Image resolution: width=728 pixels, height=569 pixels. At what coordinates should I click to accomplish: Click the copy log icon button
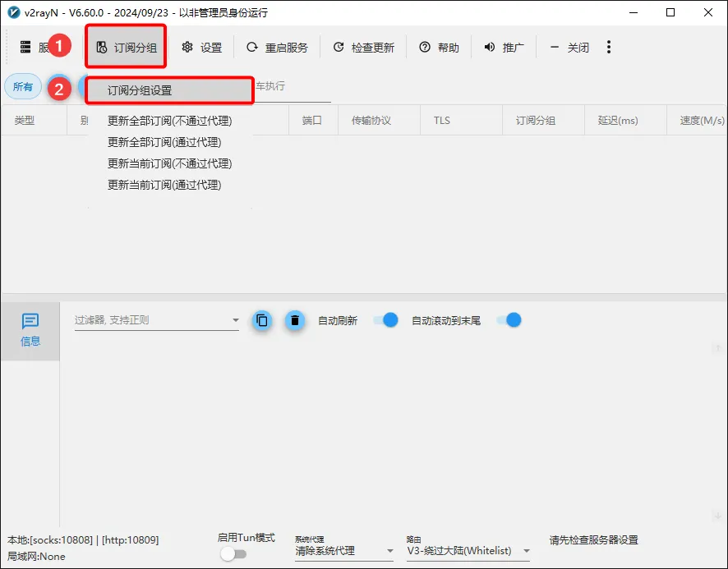262,320
